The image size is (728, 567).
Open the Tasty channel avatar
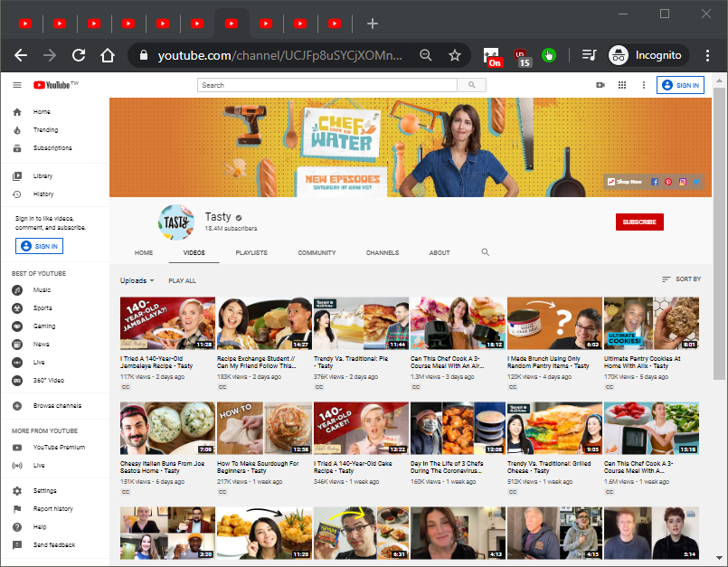click(x=176, y=222)
